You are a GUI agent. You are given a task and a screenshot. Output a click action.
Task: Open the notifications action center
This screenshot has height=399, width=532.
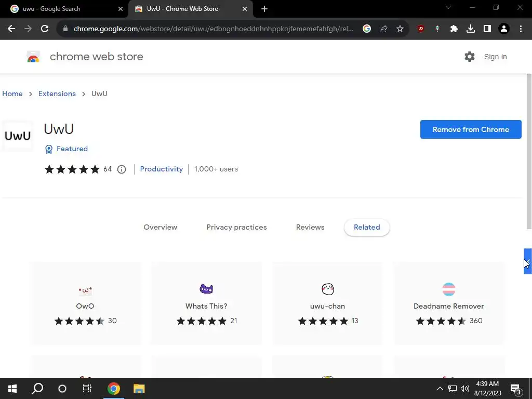[516, 389]
